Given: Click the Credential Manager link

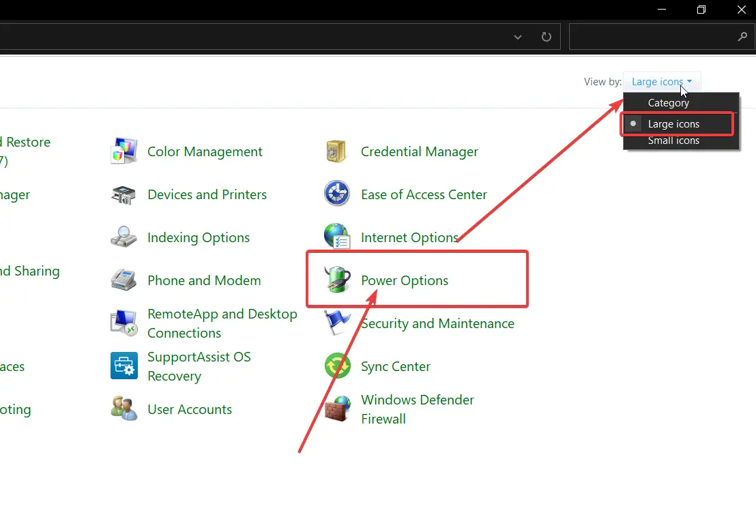Looking at the screenshot, I should point(420,151).
